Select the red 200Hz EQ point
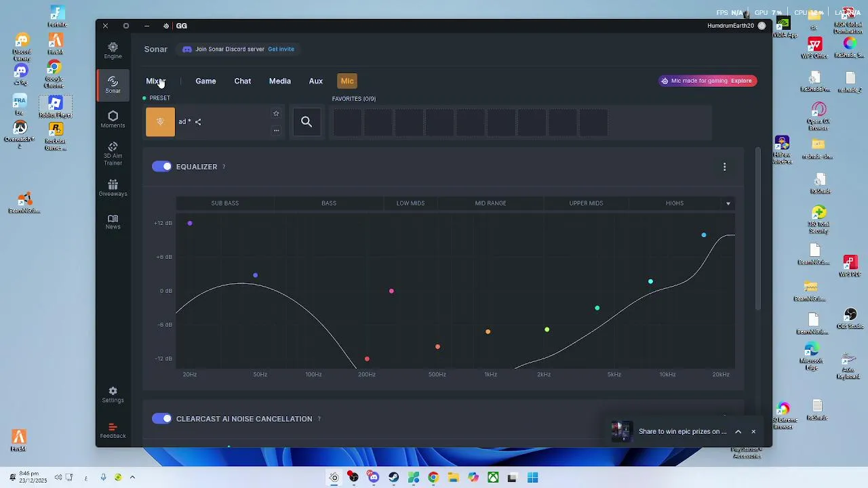The width and height of the screenshot is (868, 488). 367,359
